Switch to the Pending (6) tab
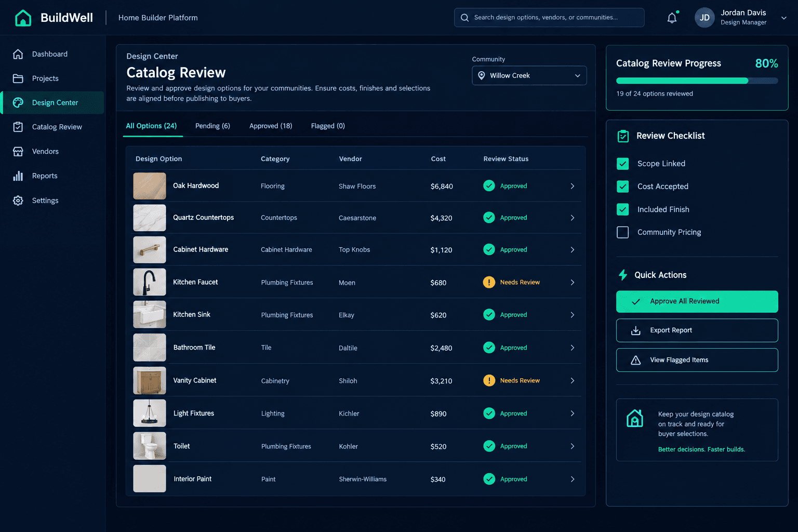 pyautogui.click(x=212, y=126)
